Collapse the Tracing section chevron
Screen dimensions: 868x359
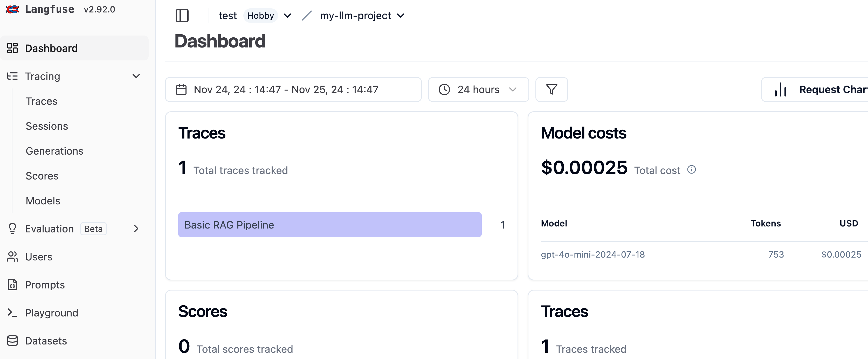(136, 76)
